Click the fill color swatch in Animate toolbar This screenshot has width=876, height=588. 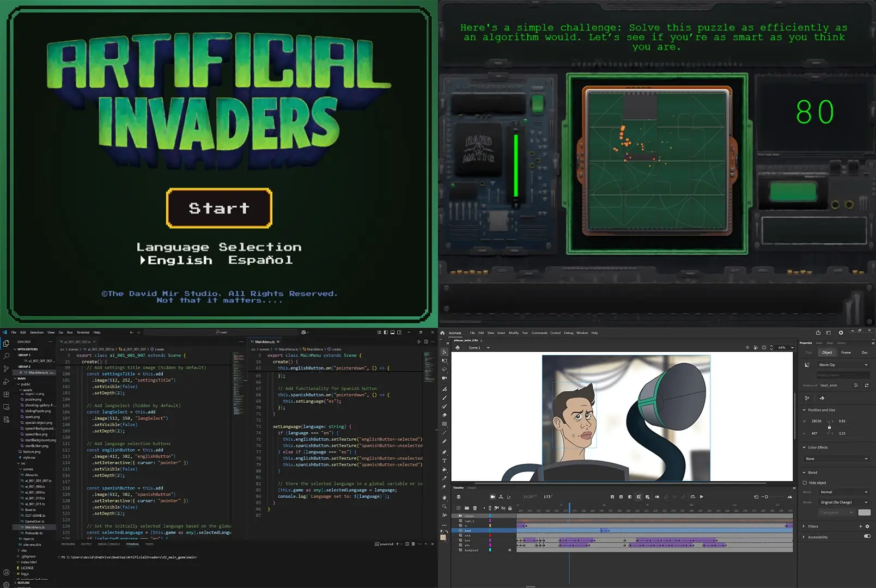(443, 537)
